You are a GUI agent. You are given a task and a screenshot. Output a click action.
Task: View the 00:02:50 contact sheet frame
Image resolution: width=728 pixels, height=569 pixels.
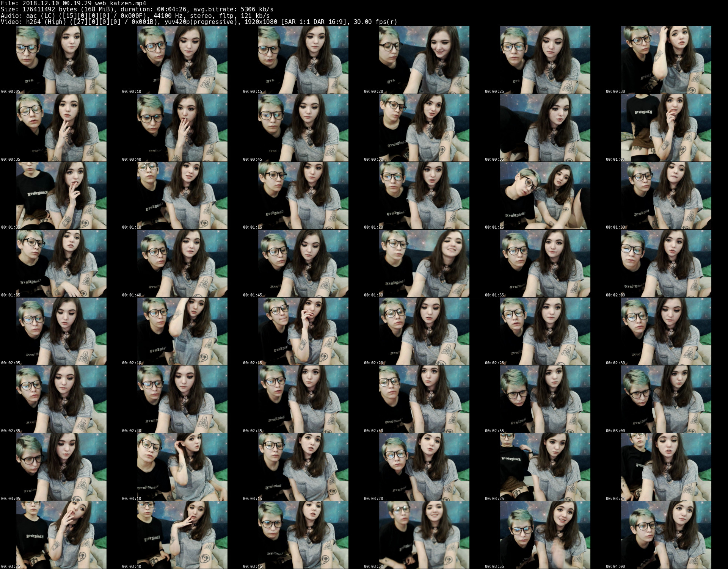pos(424,399)
